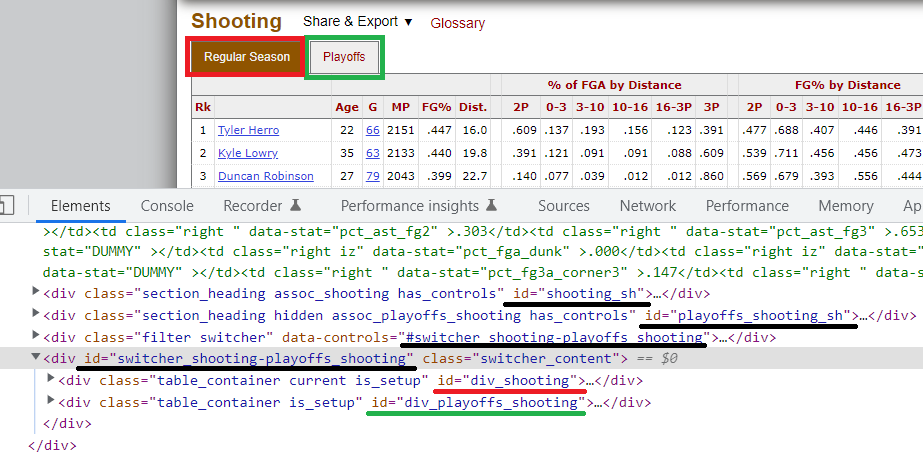This screenshot has height=458, width=923.
Task: Sort by 0-3 under % of FGA
Action: pos(554,107)
